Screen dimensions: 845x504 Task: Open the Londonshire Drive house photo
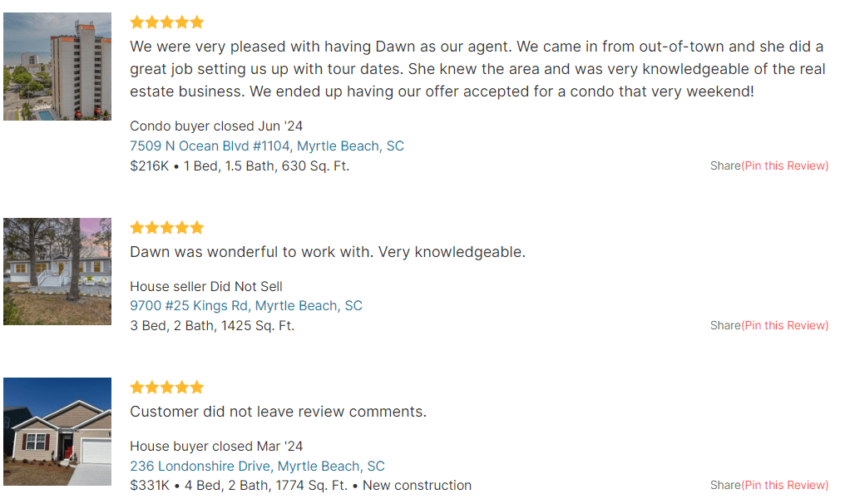tap(57, 432)
